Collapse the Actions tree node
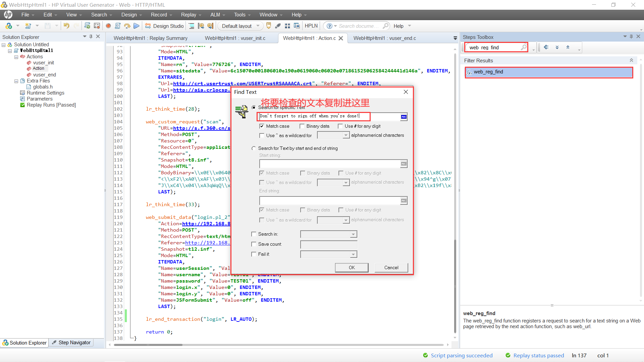Image resolution: width=644 pixels, height=362 pixels. tap(16, 57)
